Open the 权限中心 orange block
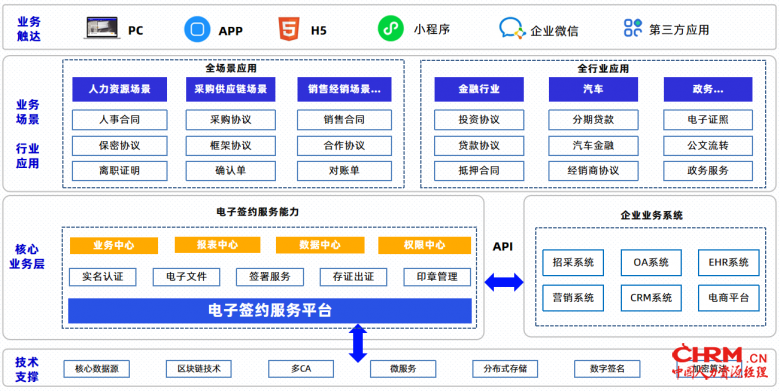 [x=424, y=245]
